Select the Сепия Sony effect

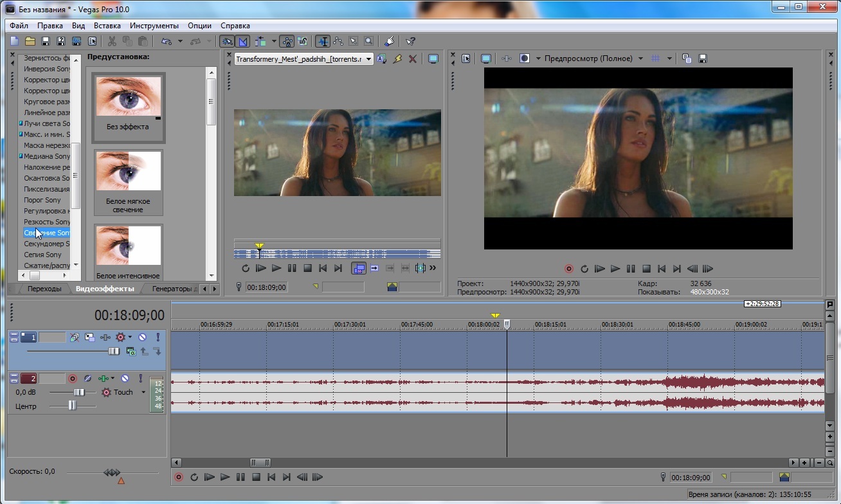(42, 255)
